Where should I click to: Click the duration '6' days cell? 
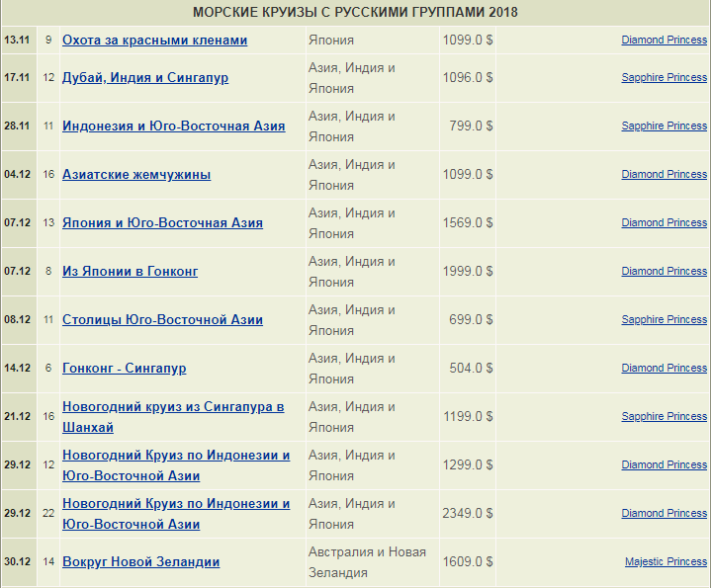48,369
